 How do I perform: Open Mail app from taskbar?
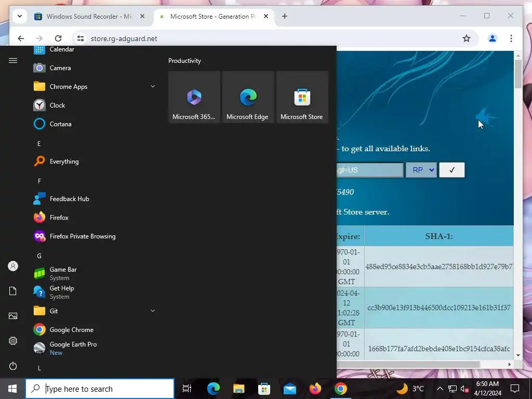point(290,389)
